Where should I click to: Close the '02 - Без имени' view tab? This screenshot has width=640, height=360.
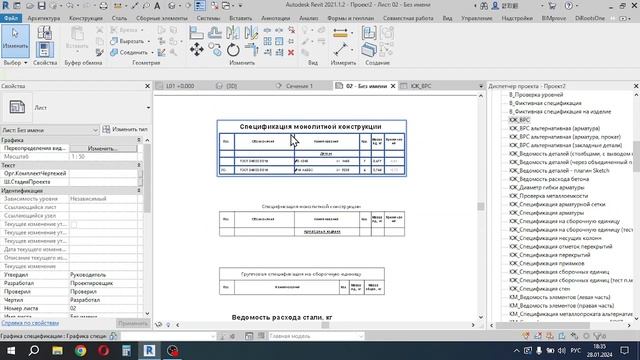(393, 86)
